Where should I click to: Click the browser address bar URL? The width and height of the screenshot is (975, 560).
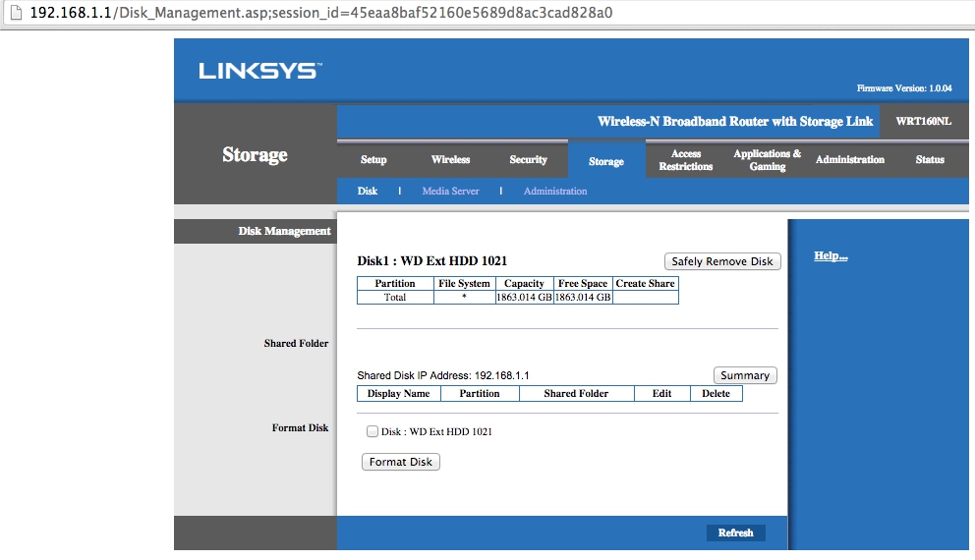click(320, 13)
